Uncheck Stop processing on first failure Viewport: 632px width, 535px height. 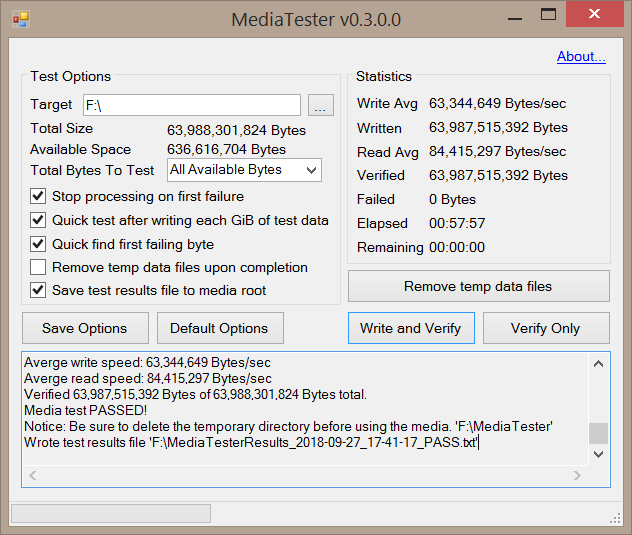[x=38, y=196]
